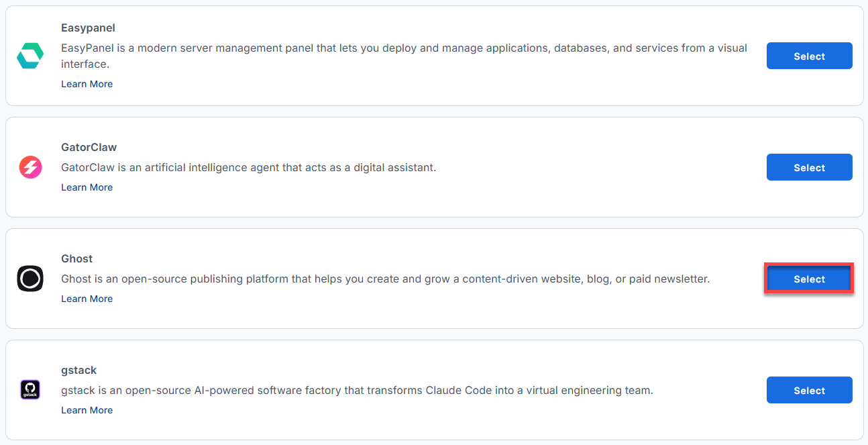The width and height of the screenshot is (868, 445).
Task: Click the EasyPanel server management description
Action: [404, 56]
